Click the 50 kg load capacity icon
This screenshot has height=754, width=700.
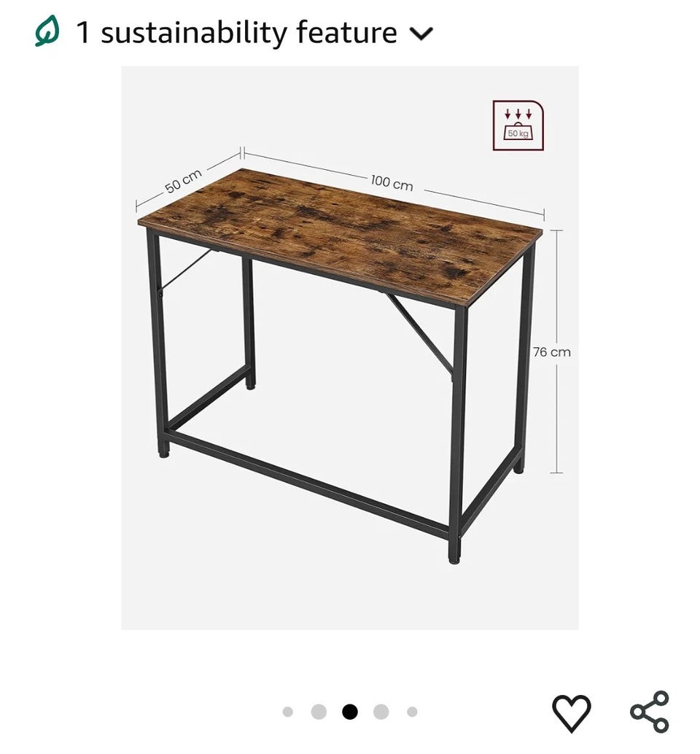(x=518, y=125)
